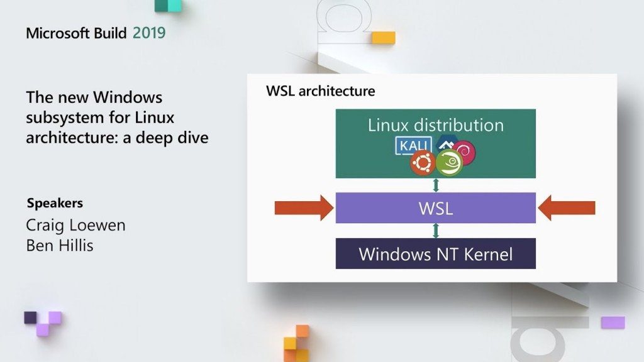The width and height of the screenshot is (644, 362).
Task: Open the Linux distribution green box
Action: coord(436,125)
